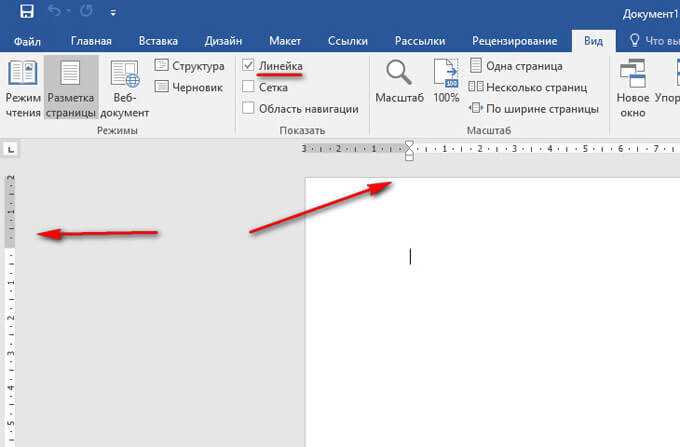Open the Макет tab

[285, 41]
